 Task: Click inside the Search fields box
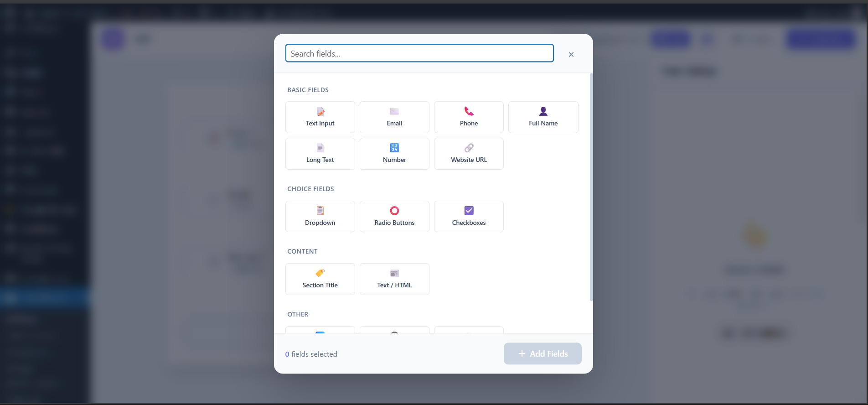[419, 53]
